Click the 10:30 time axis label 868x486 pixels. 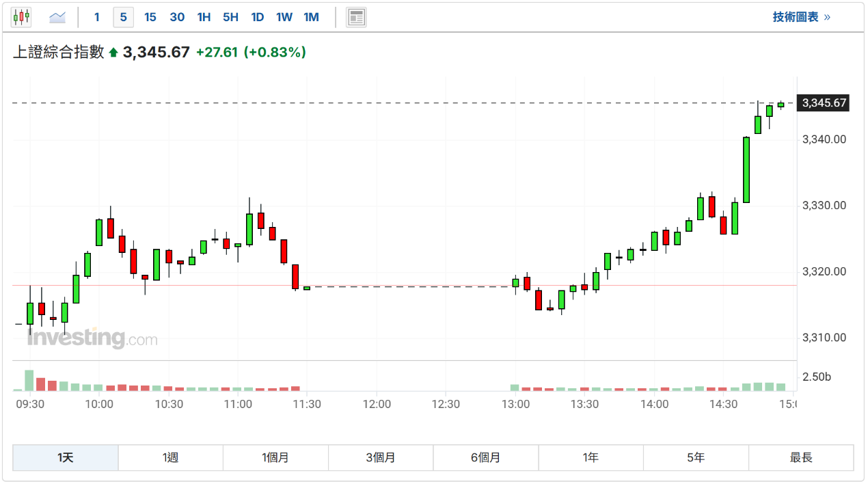(x=169, y=405)
